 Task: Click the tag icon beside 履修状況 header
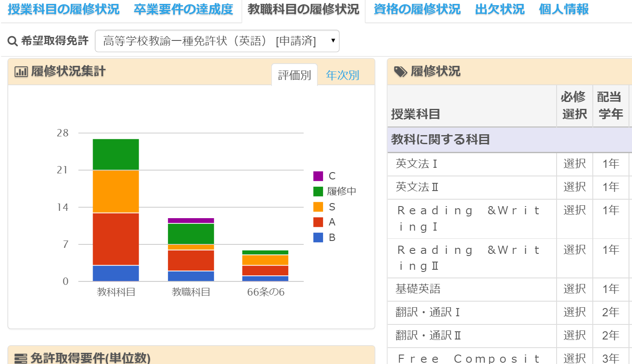pos(401,71)
